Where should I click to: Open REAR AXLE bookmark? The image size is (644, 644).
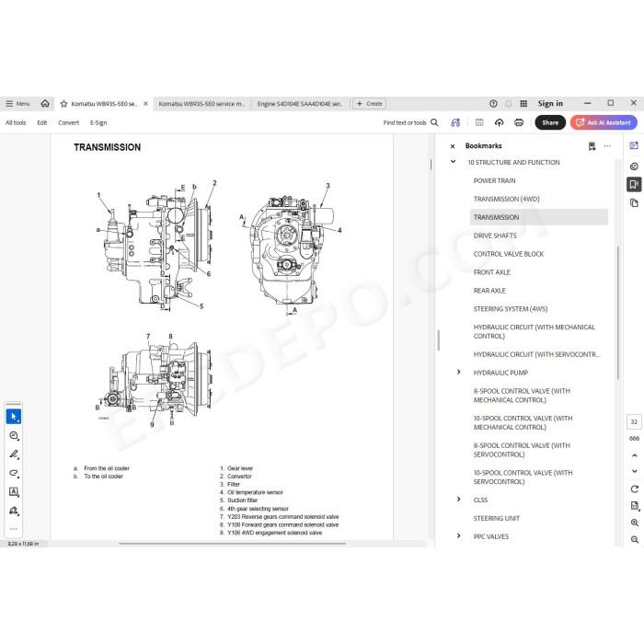[x=489, y=291]
